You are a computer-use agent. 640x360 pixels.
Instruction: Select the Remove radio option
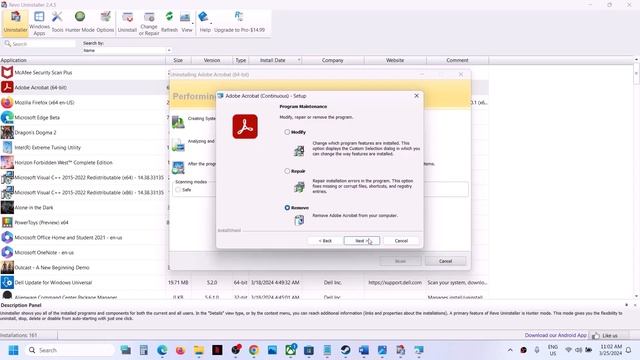point(287,208)
